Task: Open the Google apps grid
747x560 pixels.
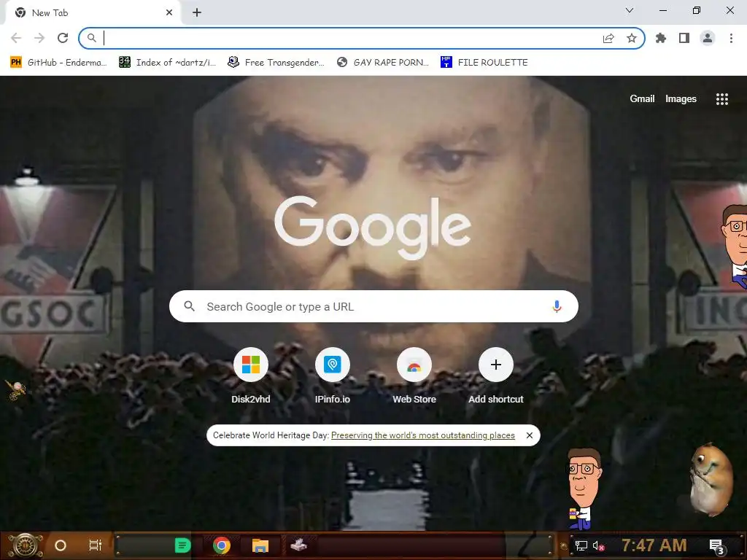Action: click(722, 99)
